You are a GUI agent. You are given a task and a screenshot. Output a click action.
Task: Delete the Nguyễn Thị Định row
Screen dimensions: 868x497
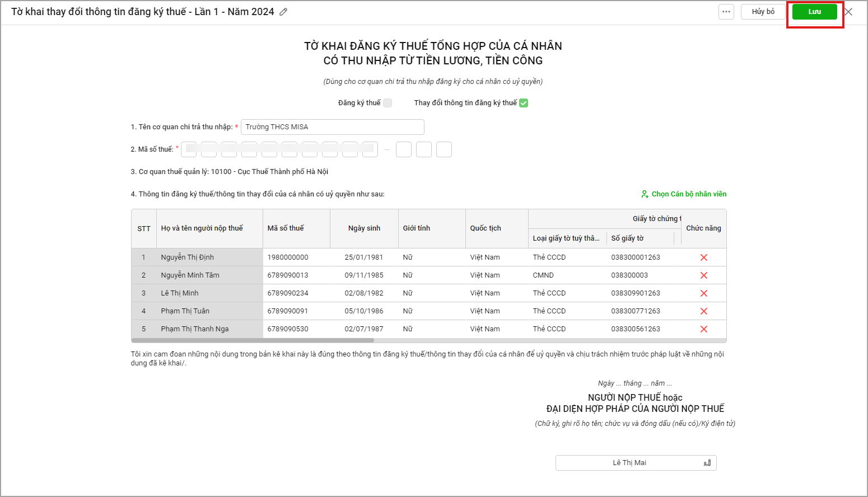click(704, 257)
